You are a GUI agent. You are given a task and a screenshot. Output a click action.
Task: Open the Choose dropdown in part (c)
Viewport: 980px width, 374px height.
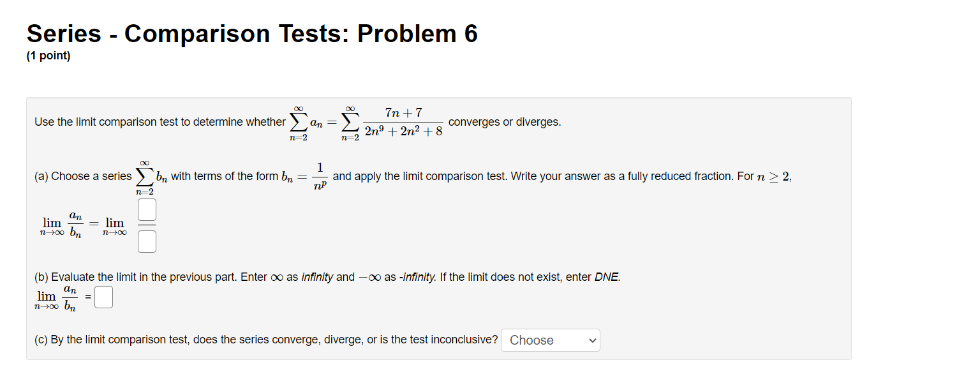(x=550, y=340)
